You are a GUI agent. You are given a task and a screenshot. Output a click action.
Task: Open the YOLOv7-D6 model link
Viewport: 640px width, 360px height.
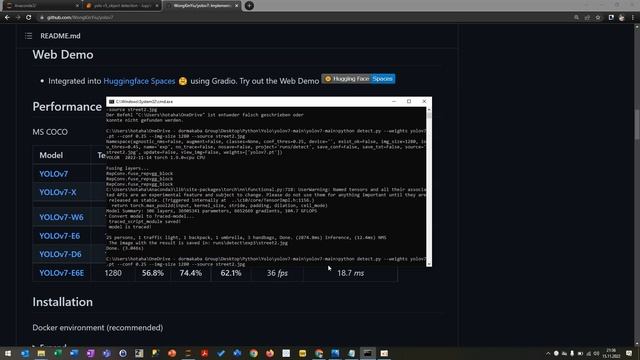click(x=60, y=254)
